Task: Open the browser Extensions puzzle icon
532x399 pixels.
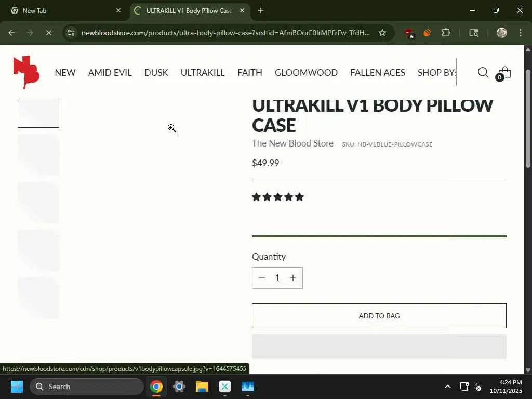Action: coord(446,33)
